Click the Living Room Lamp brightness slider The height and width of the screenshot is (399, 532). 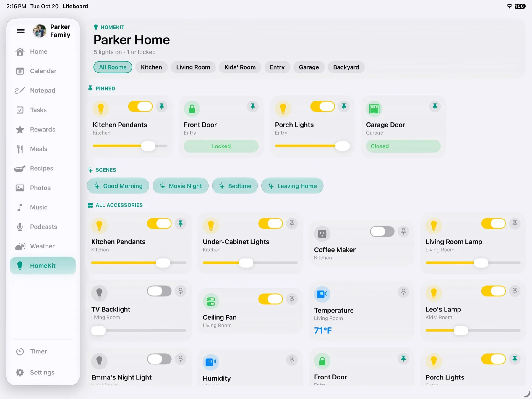473,263
